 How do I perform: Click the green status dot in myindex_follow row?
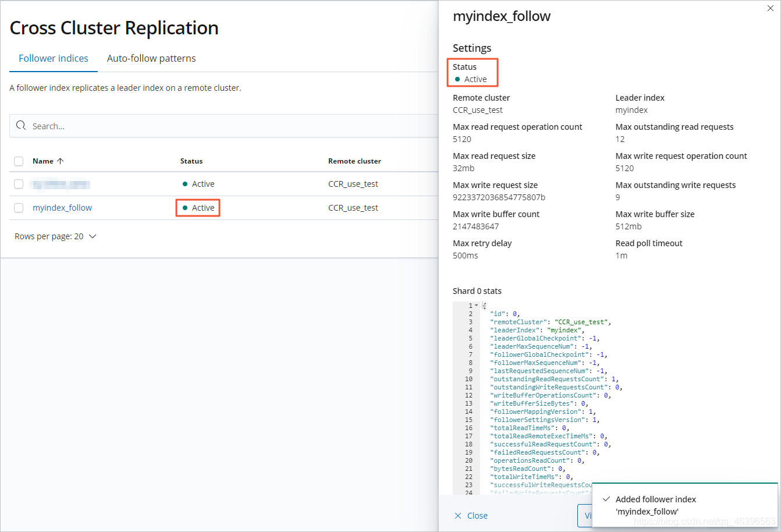point(185,208)
